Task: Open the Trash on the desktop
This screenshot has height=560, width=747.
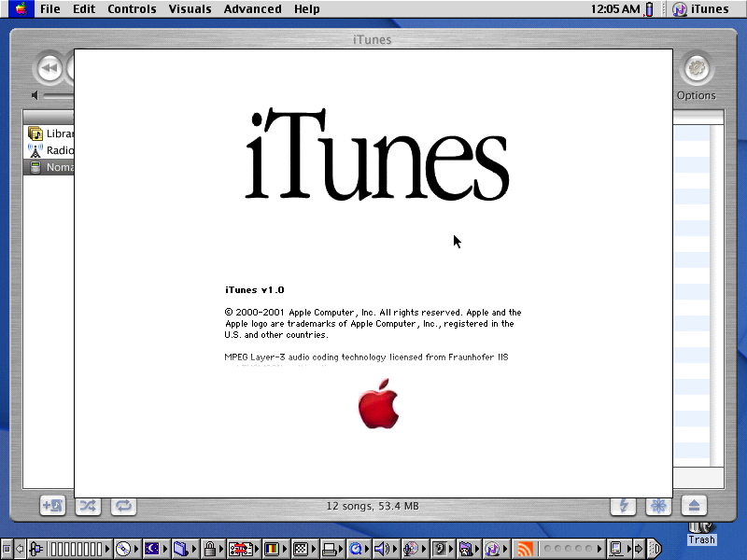Action: click(x=701, y=533)
